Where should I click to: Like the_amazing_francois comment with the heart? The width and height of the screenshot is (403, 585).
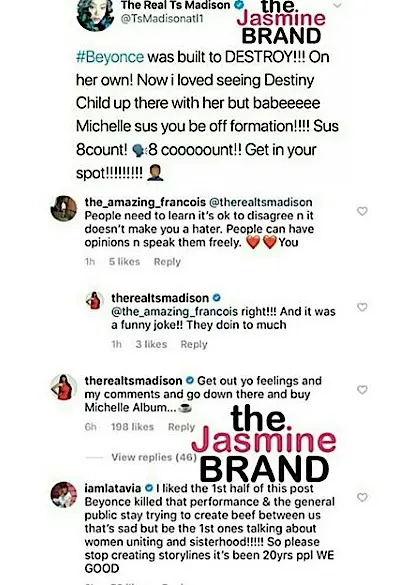[362, 211]
